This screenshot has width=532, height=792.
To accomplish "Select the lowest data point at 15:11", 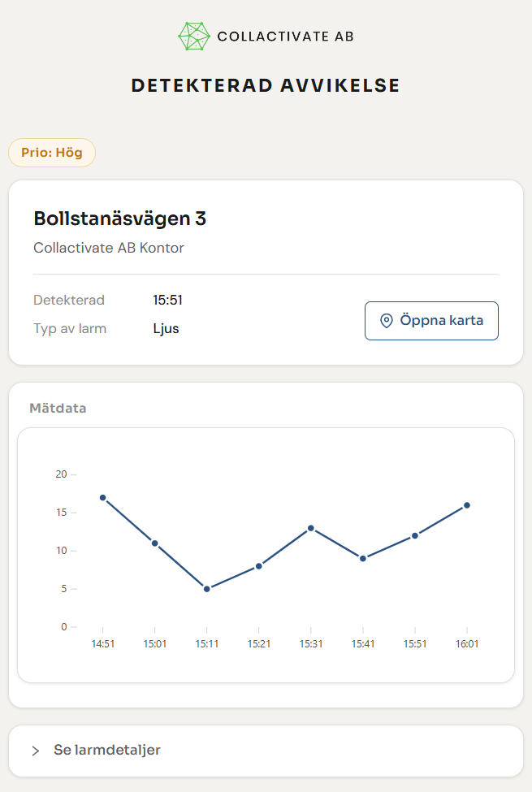I will click(x=207, y=589).
